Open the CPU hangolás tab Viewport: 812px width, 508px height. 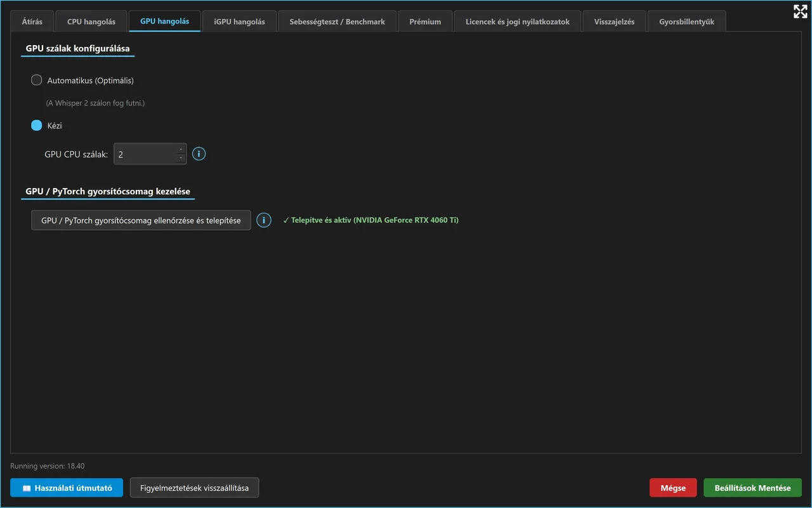coord(91,22)
